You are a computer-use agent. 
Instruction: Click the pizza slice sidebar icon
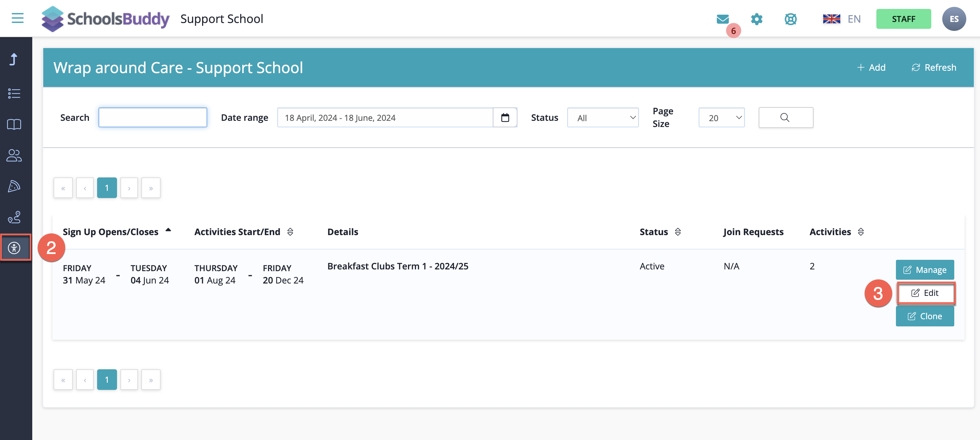pyautogui.click(x=14, y=186)
